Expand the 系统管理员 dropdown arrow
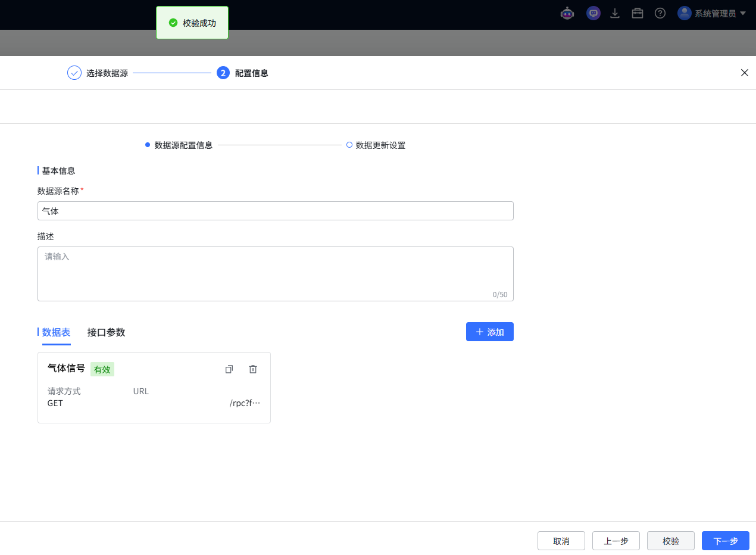The height and width of the screenshot is (555, 756). click(x=743, y=13)
